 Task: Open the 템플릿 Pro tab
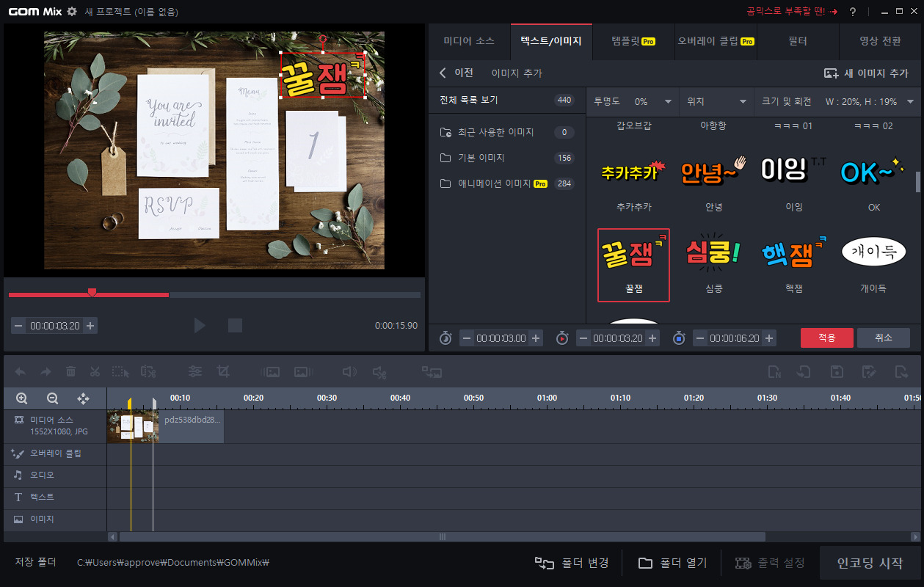[x=633, y=41]
